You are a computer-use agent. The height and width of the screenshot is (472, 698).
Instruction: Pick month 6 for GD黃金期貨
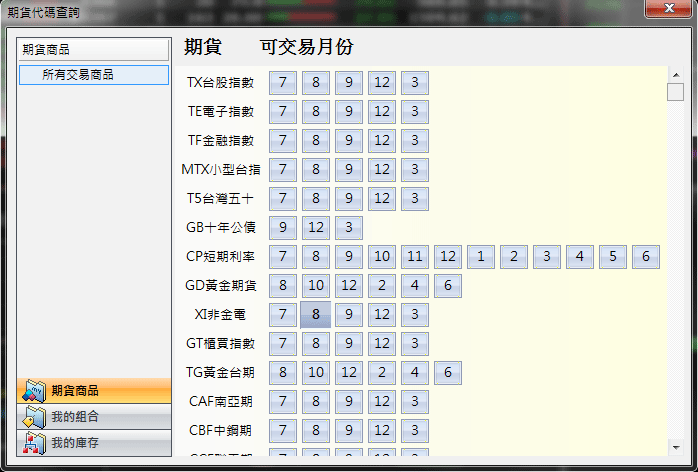click(447, 286)
